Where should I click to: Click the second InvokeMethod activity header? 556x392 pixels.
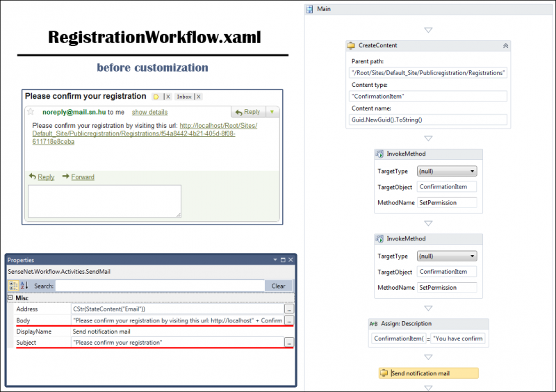point(428,239)
